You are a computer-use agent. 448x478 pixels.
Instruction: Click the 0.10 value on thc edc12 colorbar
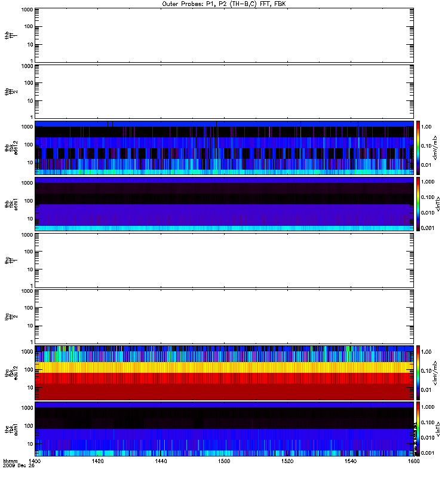[x=426, y=370]
